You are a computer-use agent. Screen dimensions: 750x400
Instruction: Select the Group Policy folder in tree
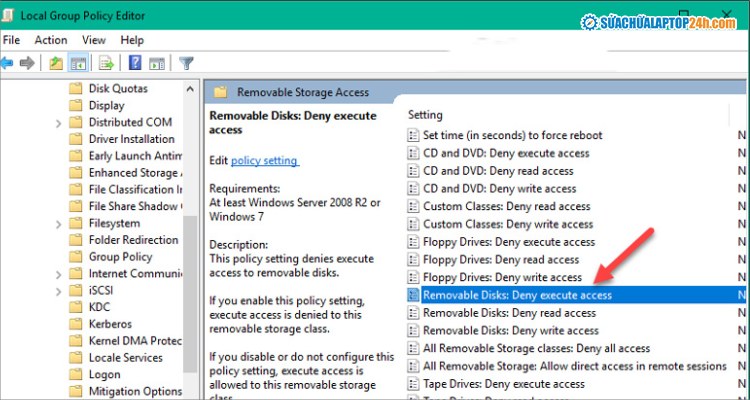120,257
